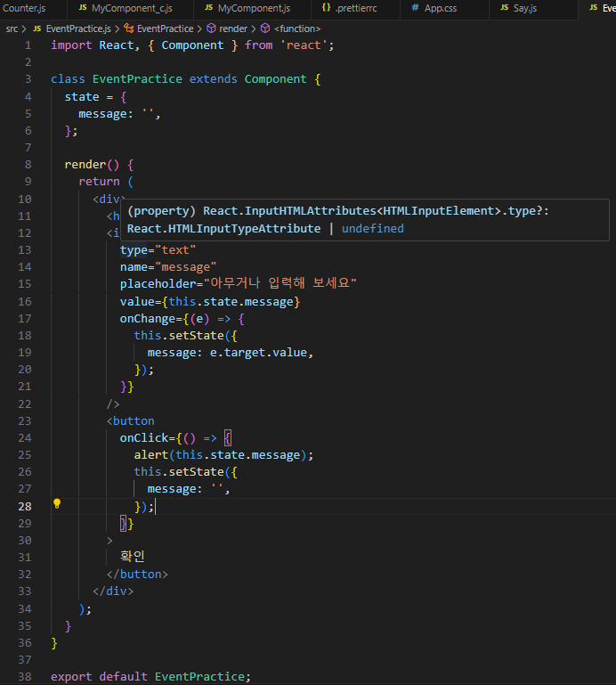
Task: Click 'export default EventPractice' line
Action: click(x=150, y=677)
